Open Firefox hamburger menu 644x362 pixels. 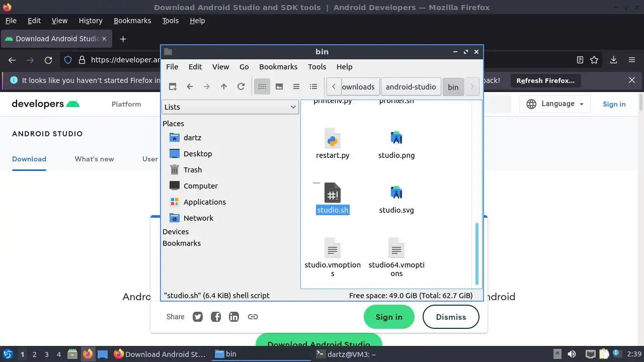pyautogui.click(x=632, y=60)
